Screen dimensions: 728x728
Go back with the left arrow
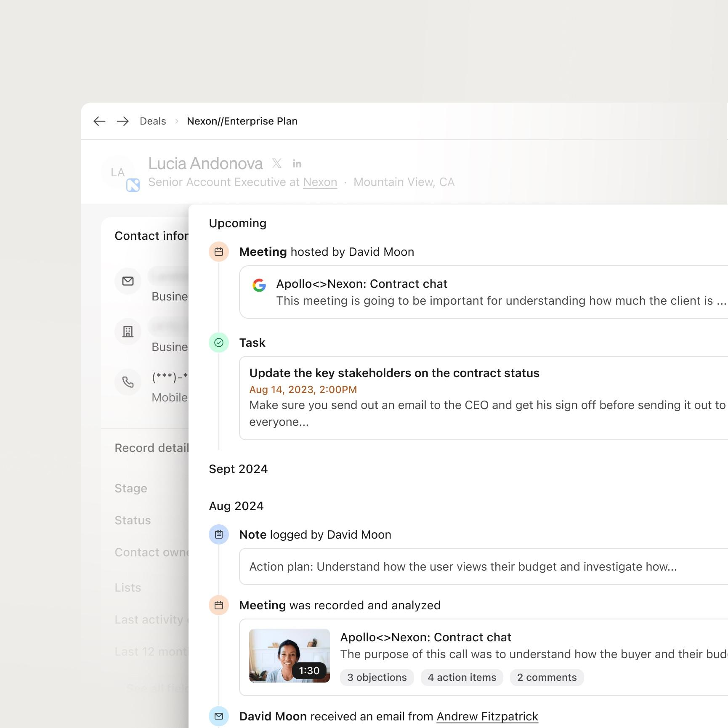tap(99, 121)
